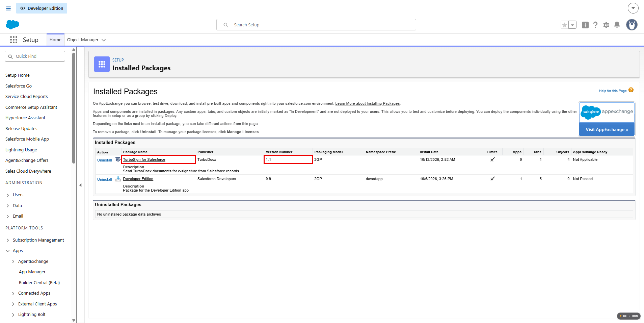The width and height of the screenshot is (644, 323).
Task: Click the Installed Packages header grid icon
Action: (102, 64)
